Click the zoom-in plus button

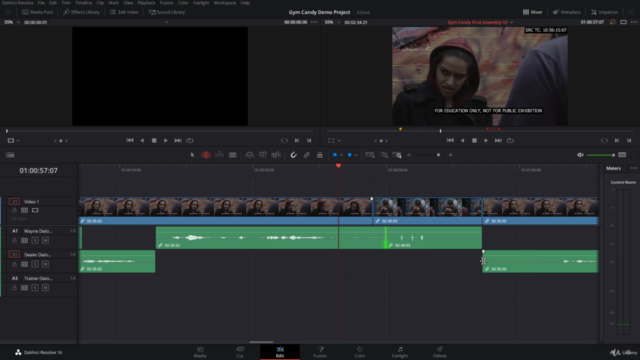pyautogui.click(x=451, y=155)
